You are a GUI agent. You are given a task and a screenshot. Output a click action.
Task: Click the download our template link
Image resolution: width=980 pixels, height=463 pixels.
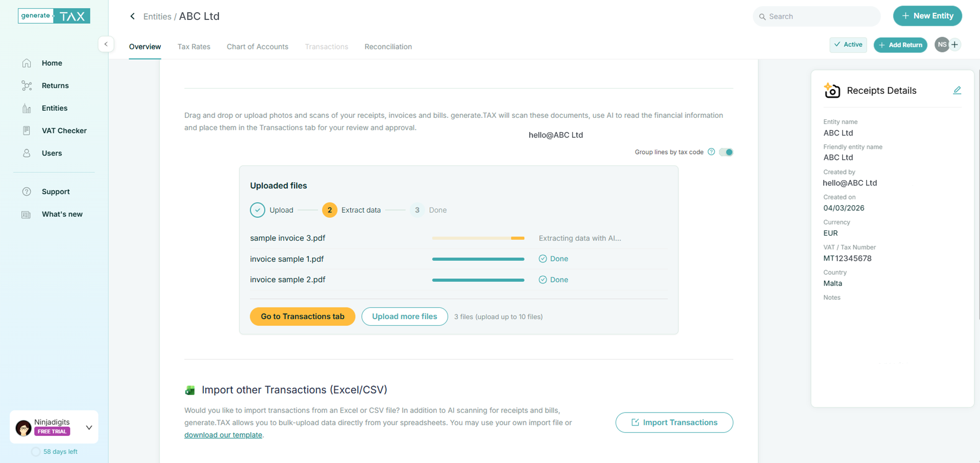(223, 434)
